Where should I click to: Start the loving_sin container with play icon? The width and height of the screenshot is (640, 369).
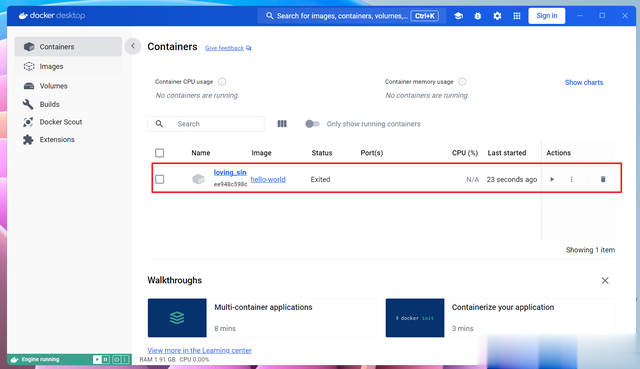click(x=552, y=179)
